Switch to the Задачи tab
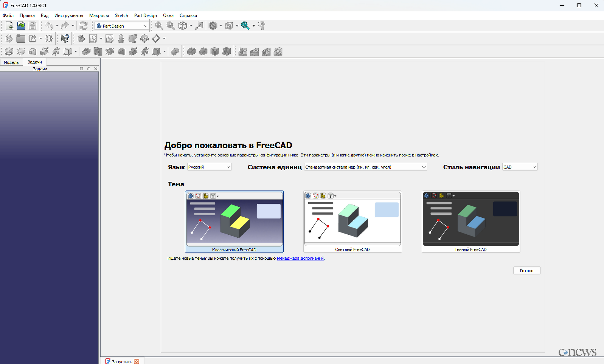The height and width of the screenshot is (364, 604). 35,62
